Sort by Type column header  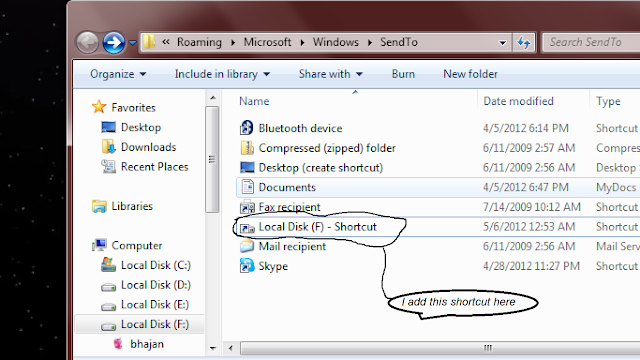point(608,101)
